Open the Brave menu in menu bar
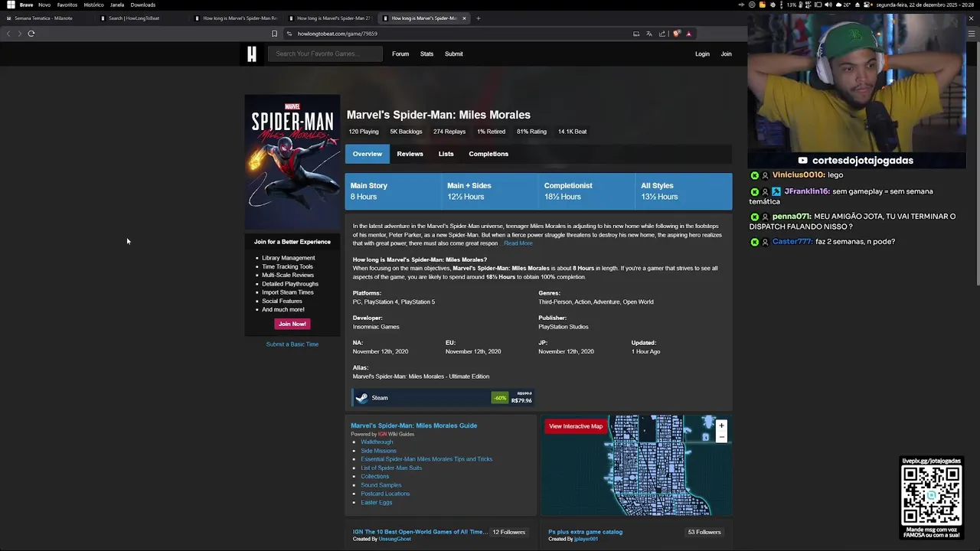The width and height of the screenshot is (980, 551). (x=26, y=5)
